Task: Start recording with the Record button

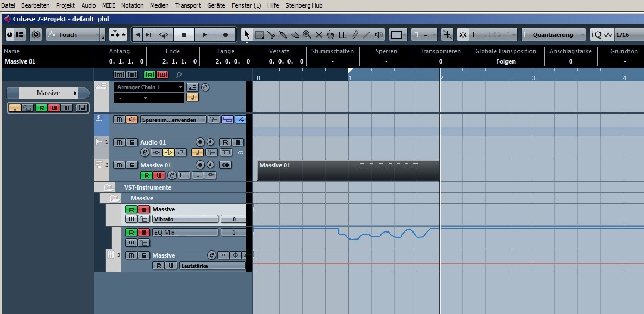Action: [x=226, y=35]
